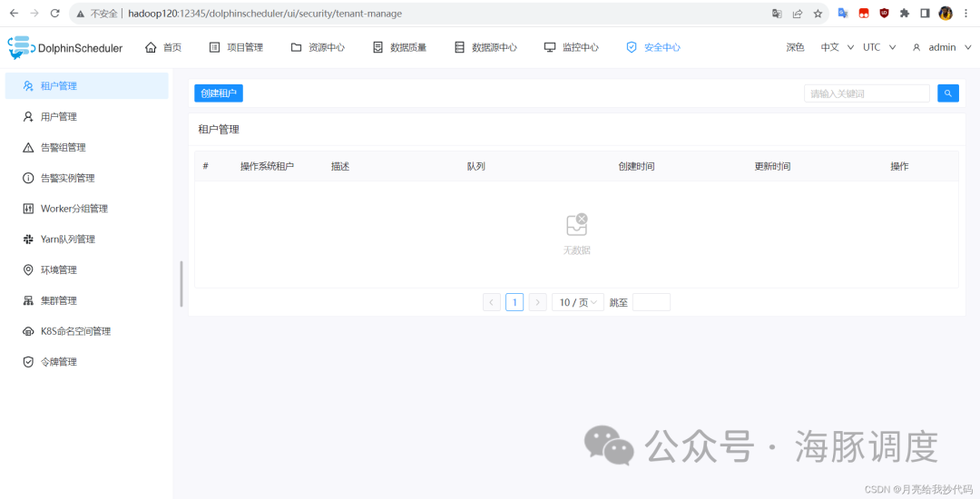Click the 更新时间 column header
This screenshot has height=499, width=980.
tap(772, 167)
